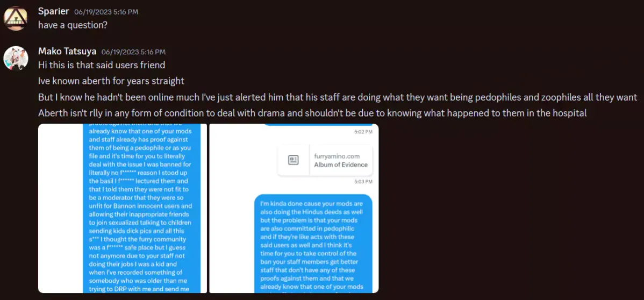Select the message about Aberth in hospital

[x=312, y=113]
